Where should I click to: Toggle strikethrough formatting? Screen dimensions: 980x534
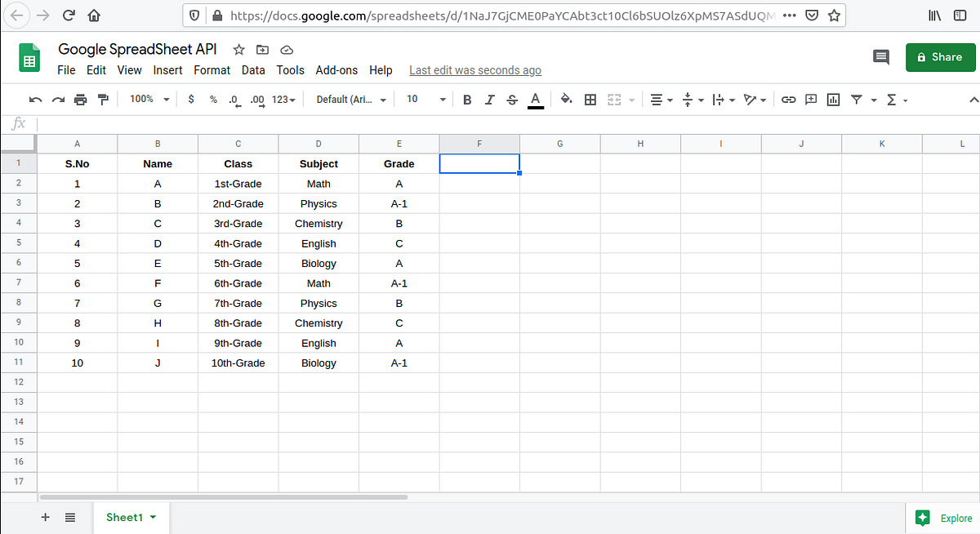pos(512,99)
